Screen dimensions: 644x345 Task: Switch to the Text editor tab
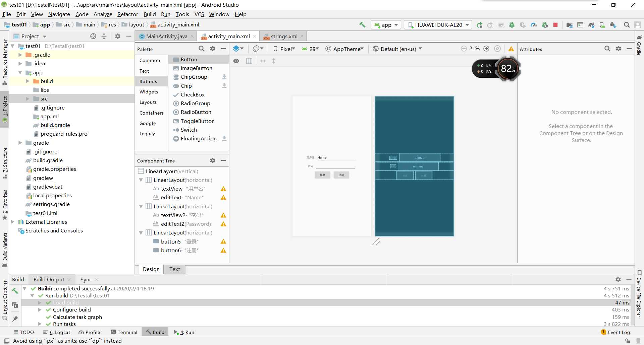174,269
